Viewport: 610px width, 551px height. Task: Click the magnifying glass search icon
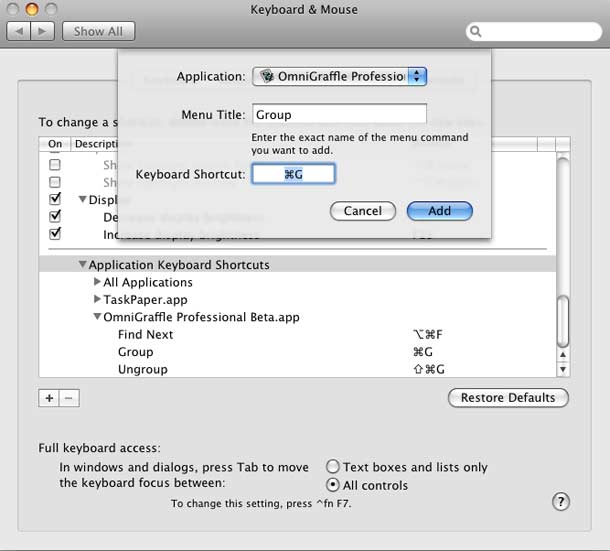coord(475,31)
